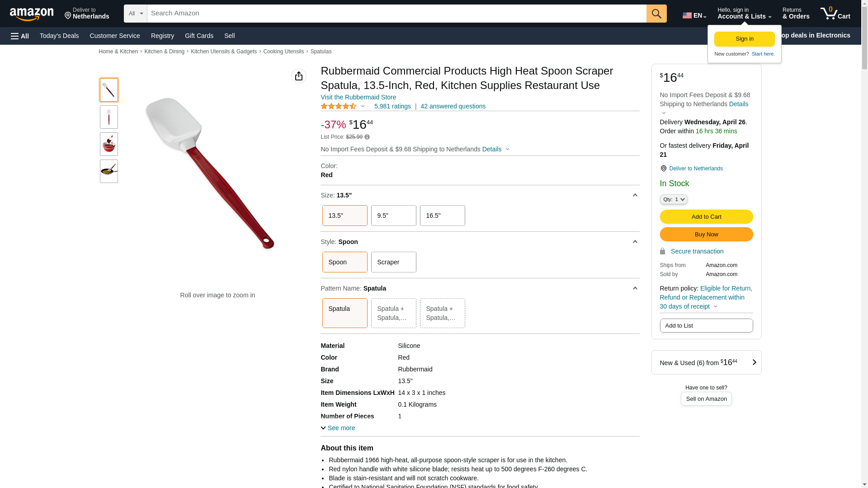868x488 pixels.
Task: Click the Search Amazon input field
Action: coord(396,14)
